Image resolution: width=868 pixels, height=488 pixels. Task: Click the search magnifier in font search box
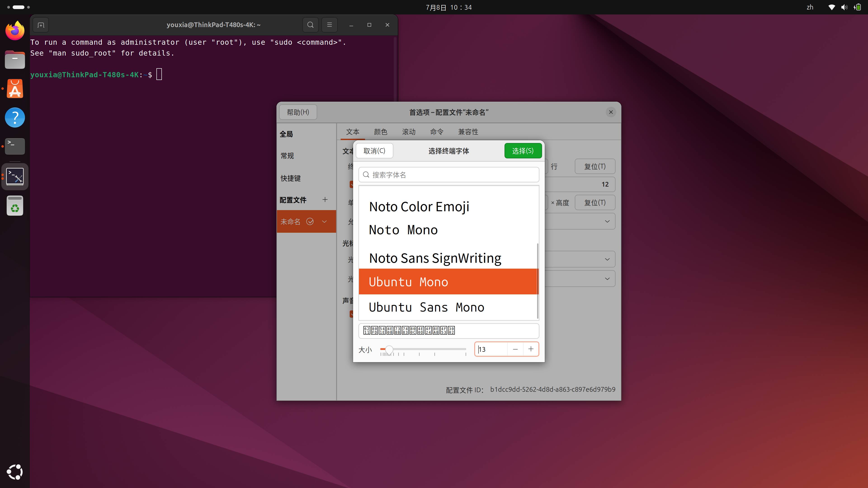pos(366,174)
